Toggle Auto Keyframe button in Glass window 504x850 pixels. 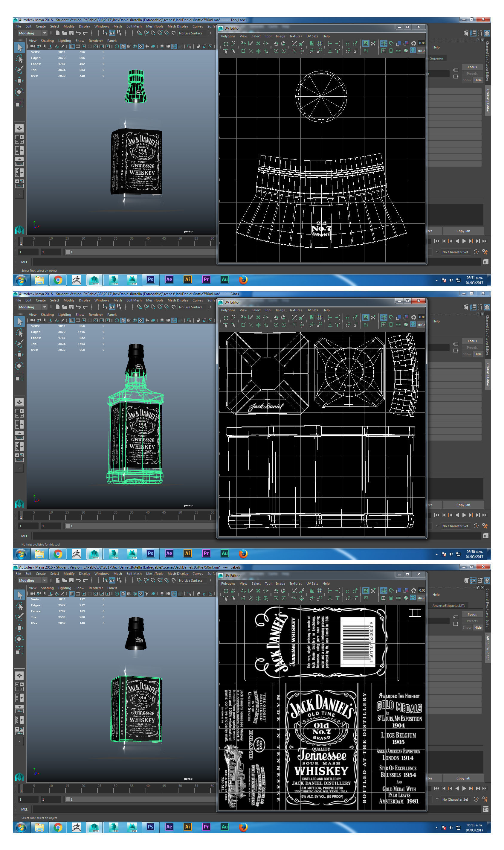click(476, 526)
